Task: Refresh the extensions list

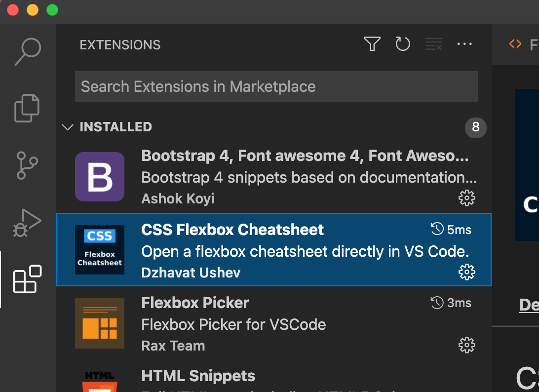Action: 403,44
